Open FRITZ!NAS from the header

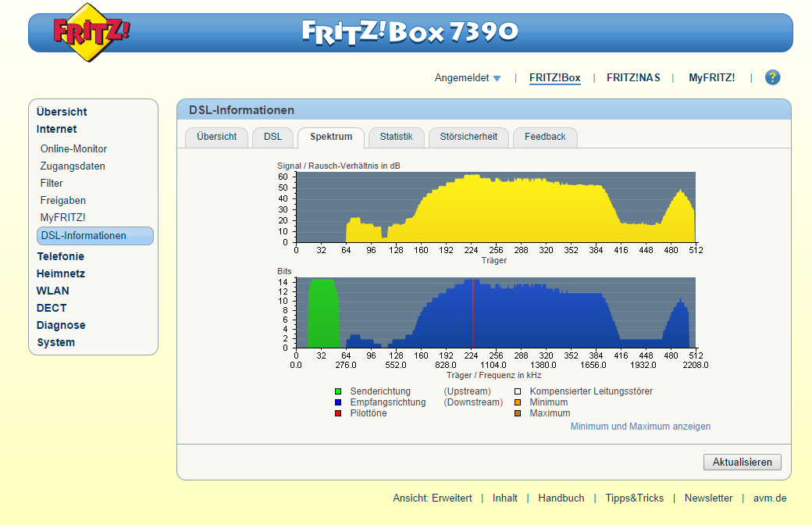coord(633,78)
